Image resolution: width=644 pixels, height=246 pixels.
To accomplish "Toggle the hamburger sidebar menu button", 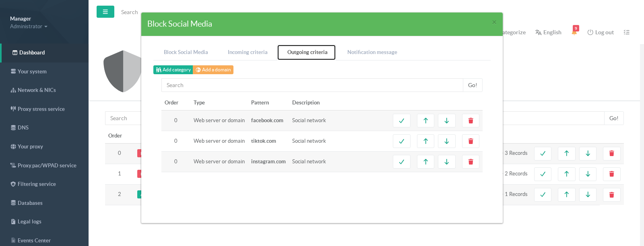I will click(105, 12).
